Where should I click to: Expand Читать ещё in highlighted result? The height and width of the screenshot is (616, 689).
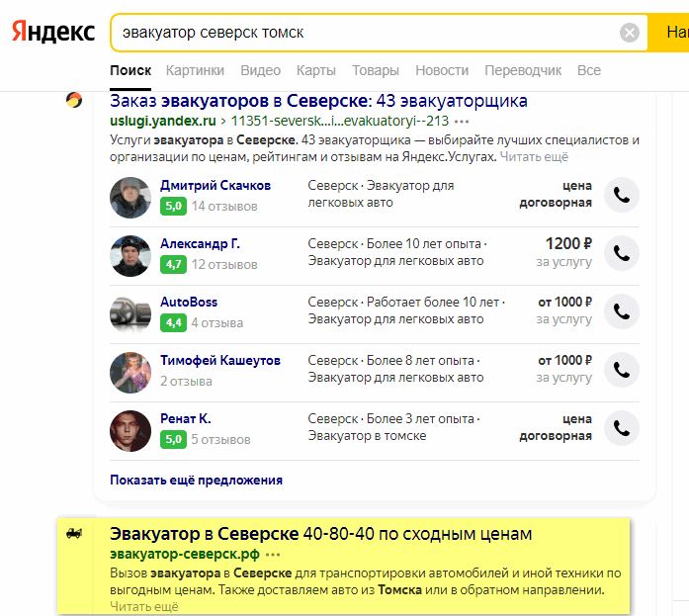tap(144, 606)
